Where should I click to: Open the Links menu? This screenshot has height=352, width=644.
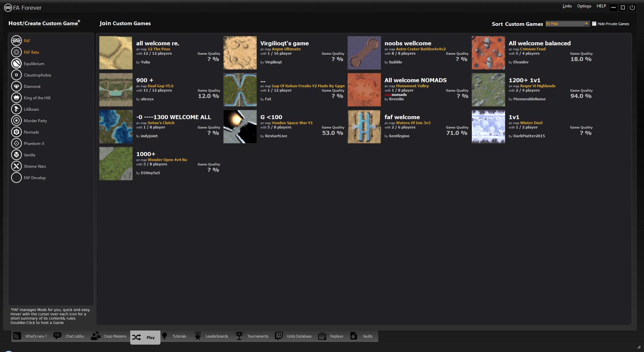coord(567,6)
